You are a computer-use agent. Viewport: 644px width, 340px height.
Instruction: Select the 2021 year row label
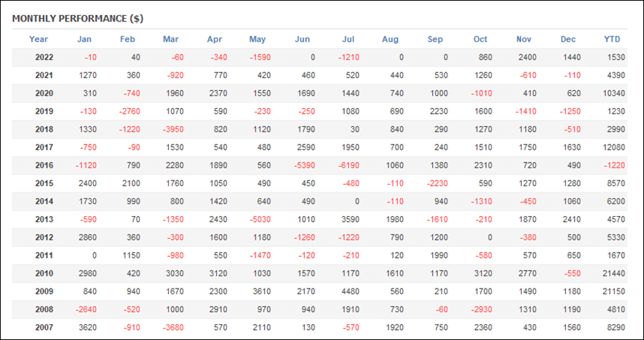(x=44, y=76)
